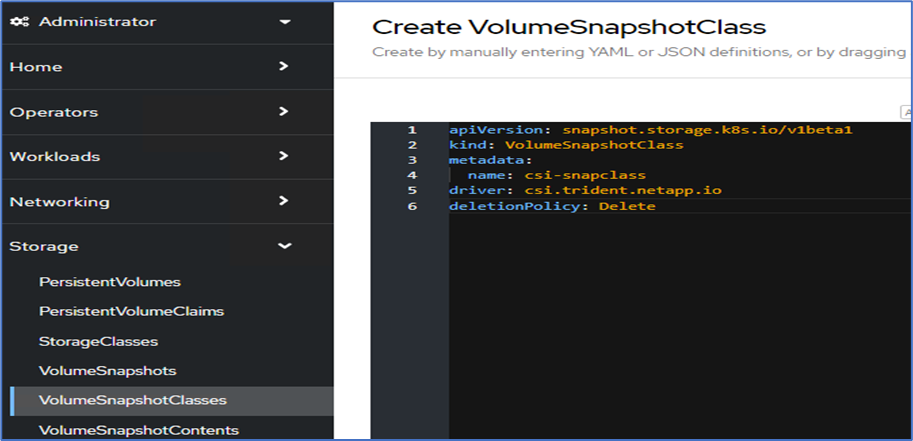Click the driver csi.trident.netapp.io line
The image size is (913, 441).
(585, 190)
